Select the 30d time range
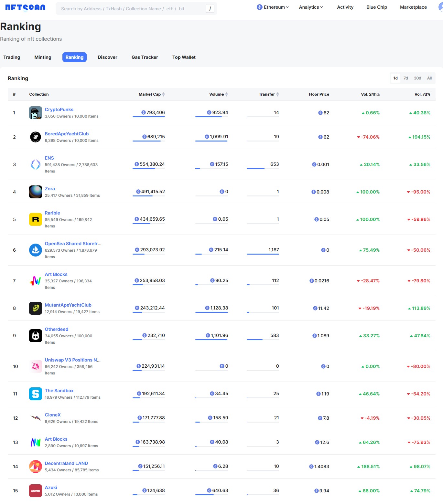This screenshot has width=443, height=504. pos(417,78)
